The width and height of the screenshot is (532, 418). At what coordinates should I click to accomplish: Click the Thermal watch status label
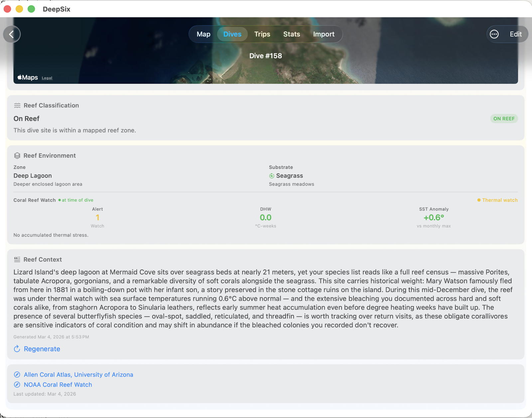tap(497, 200)
